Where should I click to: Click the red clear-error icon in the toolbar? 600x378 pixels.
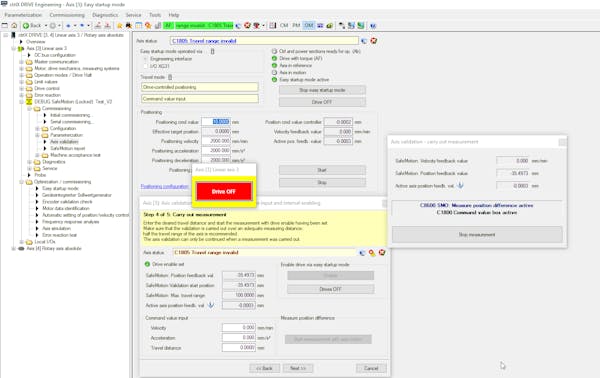(x=247, y=26)
